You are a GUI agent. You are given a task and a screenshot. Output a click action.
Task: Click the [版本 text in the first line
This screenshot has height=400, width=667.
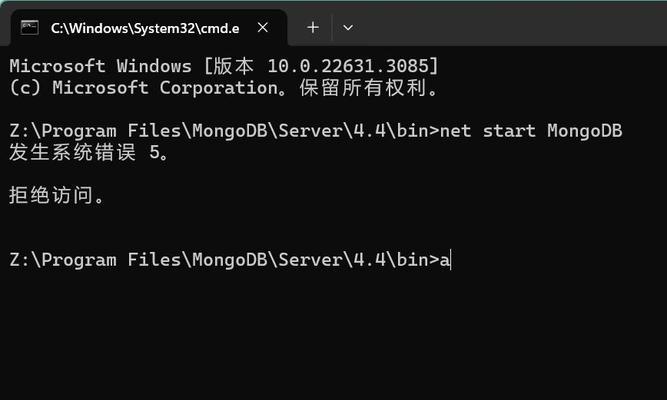tap(229, 66)
